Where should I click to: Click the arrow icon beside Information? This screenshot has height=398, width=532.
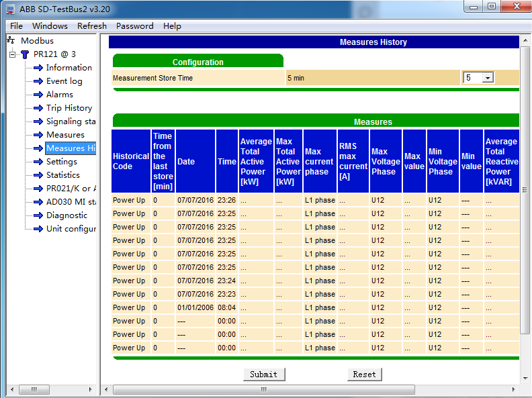[x=38, y=68]
